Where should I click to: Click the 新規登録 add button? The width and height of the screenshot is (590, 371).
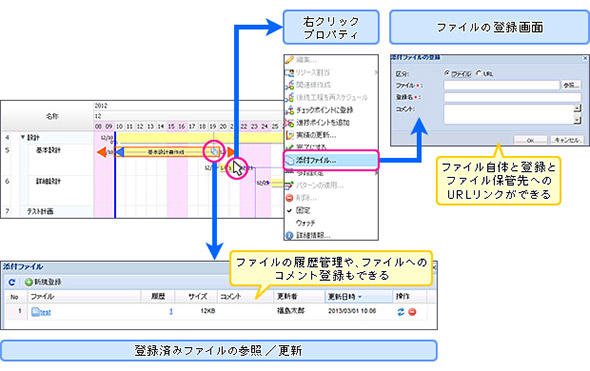[43, 282]
